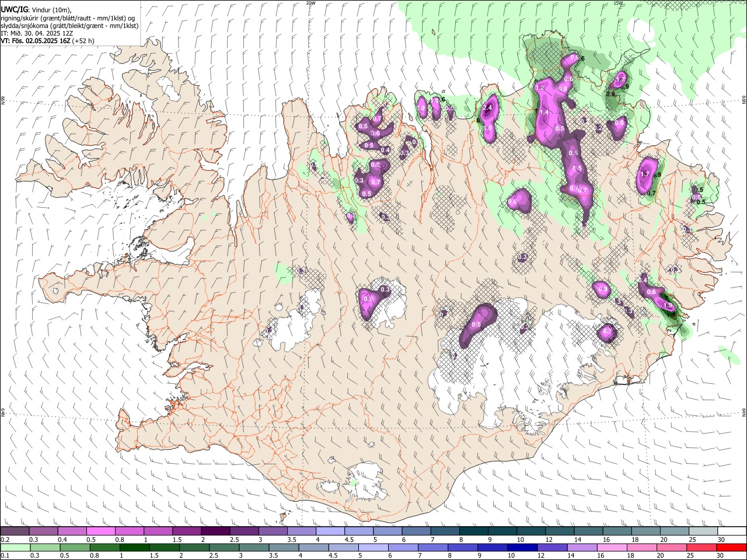Select upper-row legend swatch between 1 and 1.5

click(x=158, y=531)
